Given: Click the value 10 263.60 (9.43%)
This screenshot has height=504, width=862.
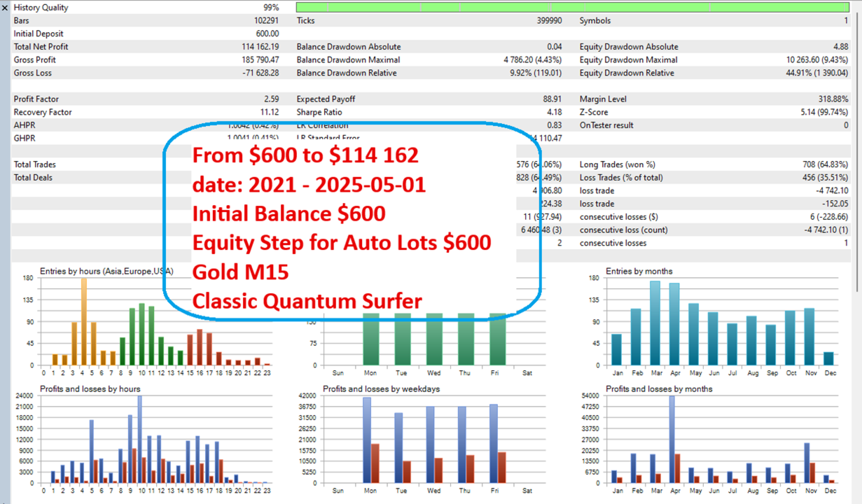Looking at the screenshot, I should 817,60.
